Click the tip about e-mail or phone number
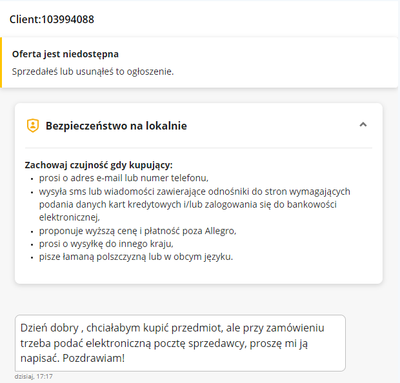 124,178
